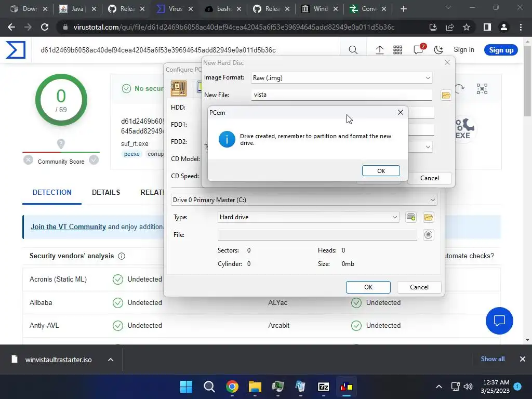Click OK in Configure PC dialog

click(368, 287)
